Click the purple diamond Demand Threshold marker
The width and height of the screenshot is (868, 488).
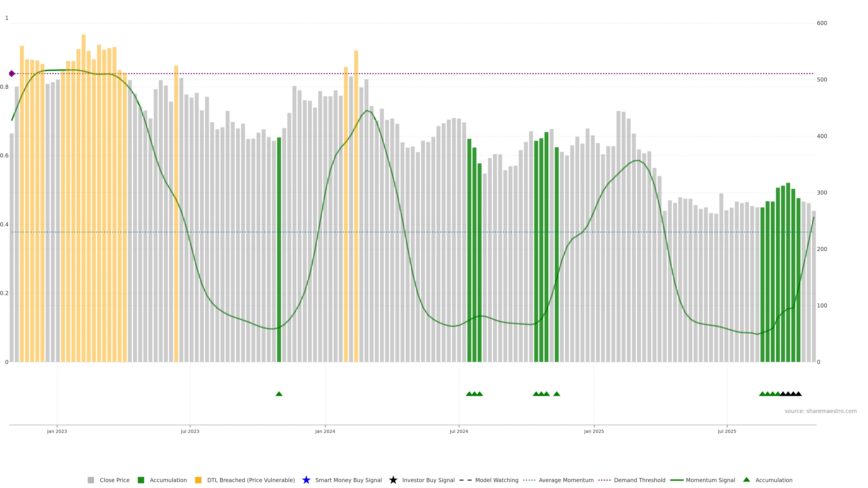[x=12, y=73]
